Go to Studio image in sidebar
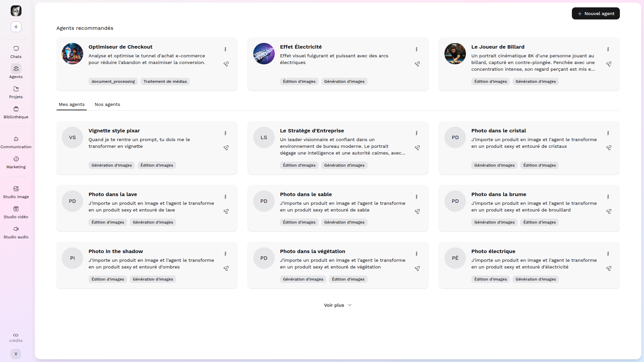 pyautogui.click(x=16, y=192)
